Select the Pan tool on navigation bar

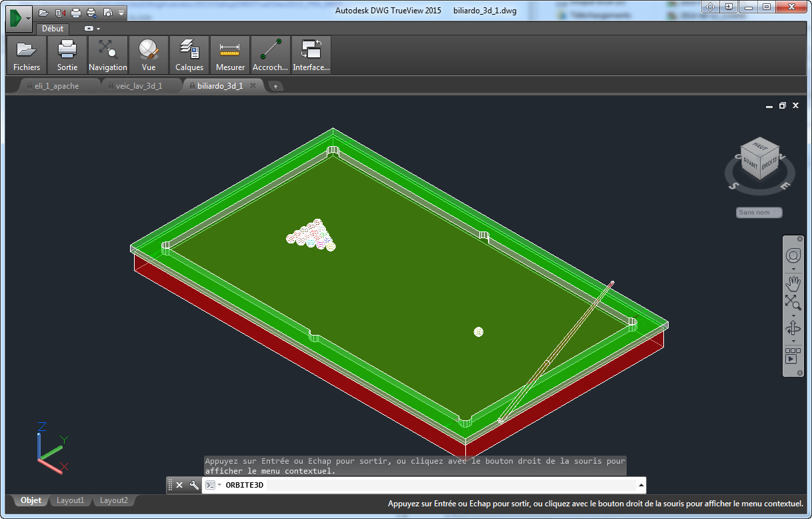point(793,284)
